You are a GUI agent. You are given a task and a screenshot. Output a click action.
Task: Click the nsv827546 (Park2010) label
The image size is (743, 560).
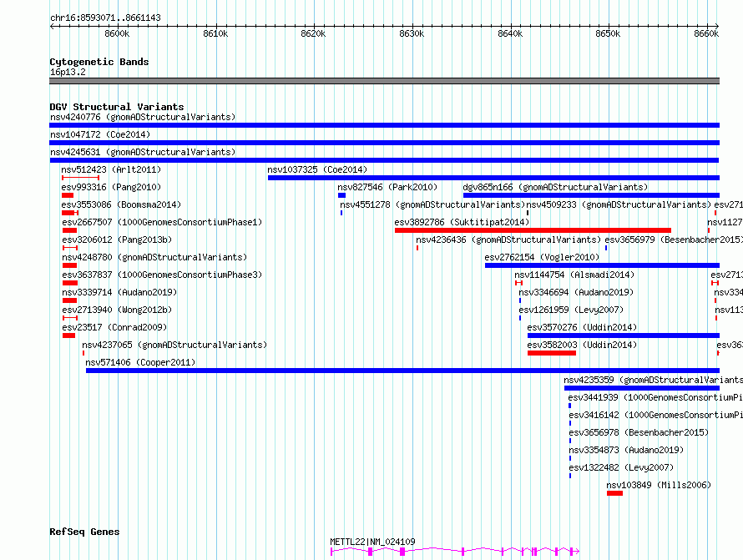click(x=387, y=187)
